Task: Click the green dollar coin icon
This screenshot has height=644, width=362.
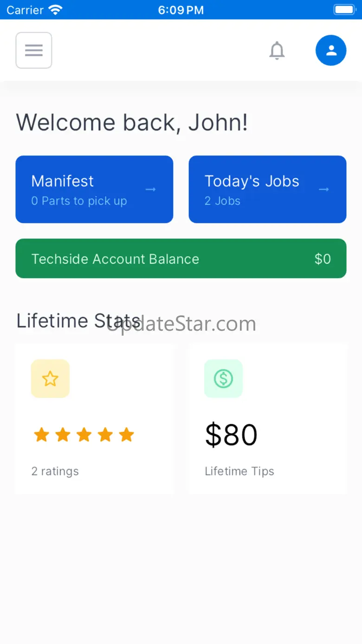Action: 223,378
